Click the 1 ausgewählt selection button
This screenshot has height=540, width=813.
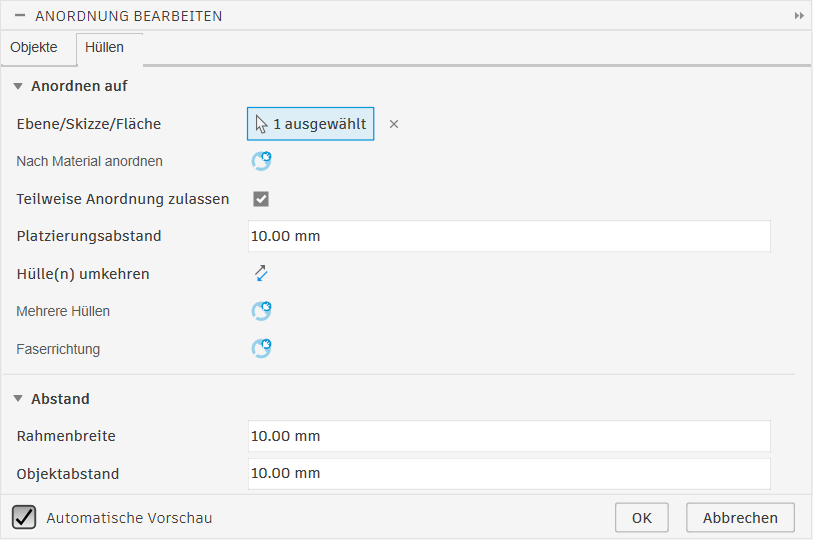(x=311, y=124)
